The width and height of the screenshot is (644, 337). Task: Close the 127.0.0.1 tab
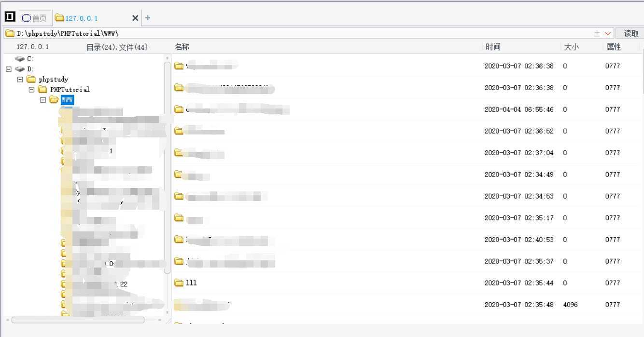click(135, 18)
